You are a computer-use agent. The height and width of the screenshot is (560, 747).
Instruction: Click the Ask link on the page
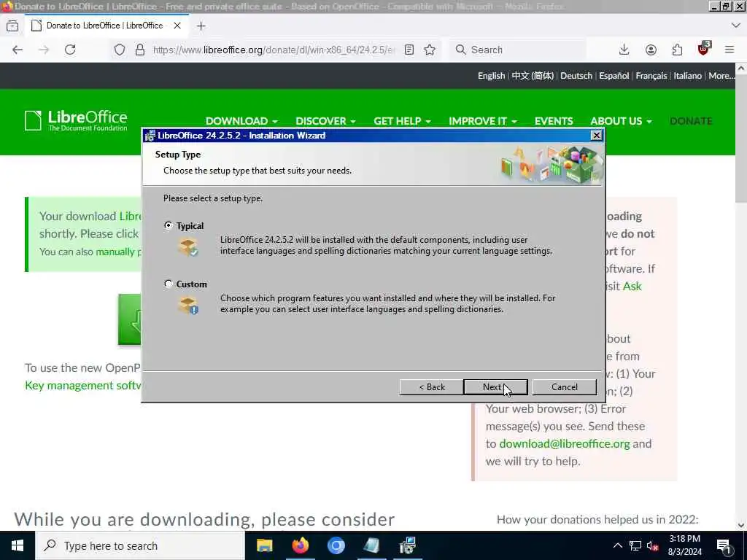pyautogui.click(x=632, y=286)
